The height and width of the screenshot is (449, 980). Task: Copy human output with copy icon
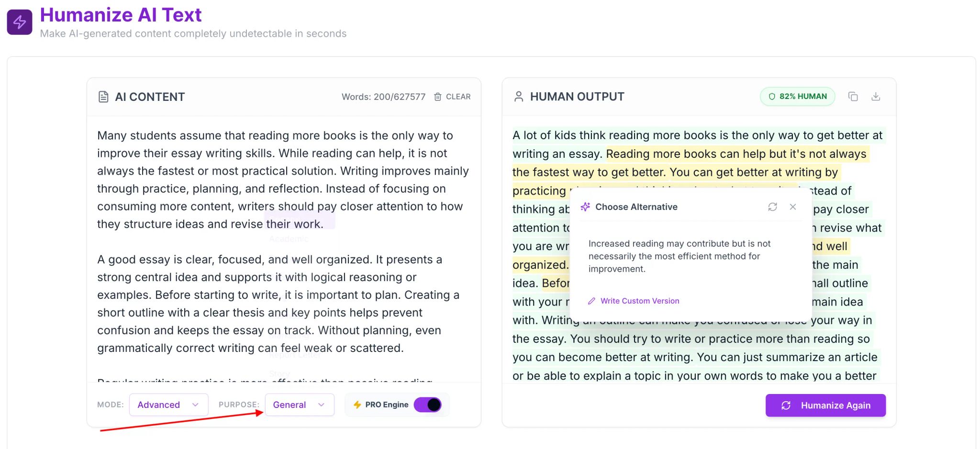[x=853, y=97]
